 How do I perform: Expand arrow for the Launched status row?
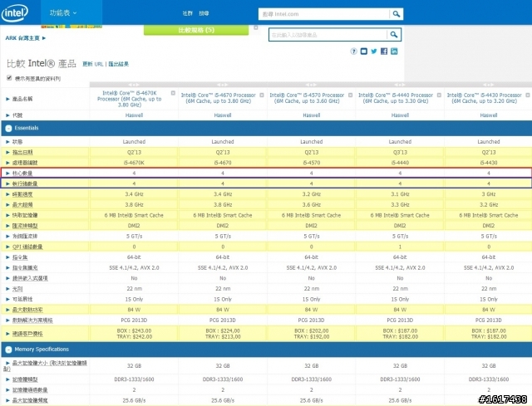click(7, 142)
